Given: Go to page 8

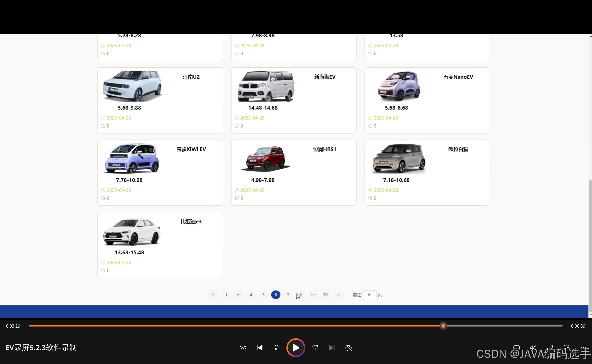Looking at the screenshot, I should pyautogui.click(x=300, y=295).
